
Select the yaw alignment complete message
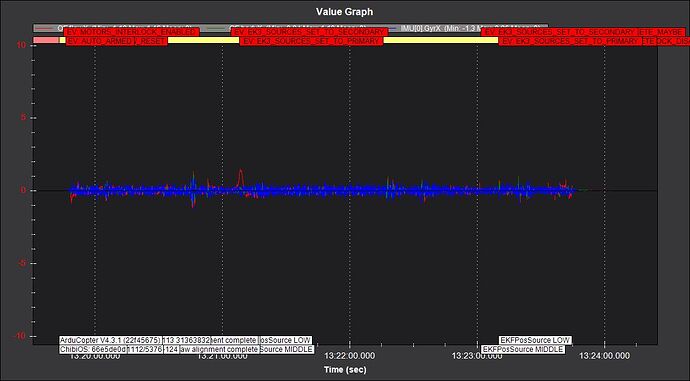pyautogui.click(x=219, y=349)
